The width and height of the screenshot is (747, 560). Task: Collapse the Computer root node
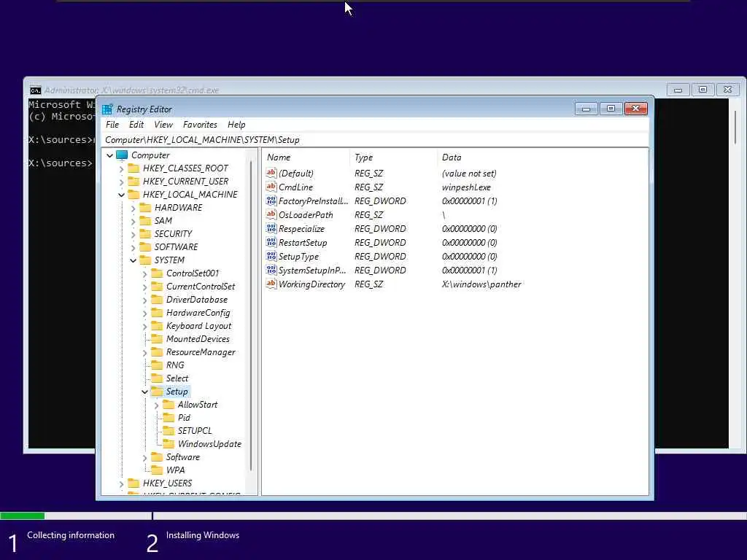click(x=110, y=156)
